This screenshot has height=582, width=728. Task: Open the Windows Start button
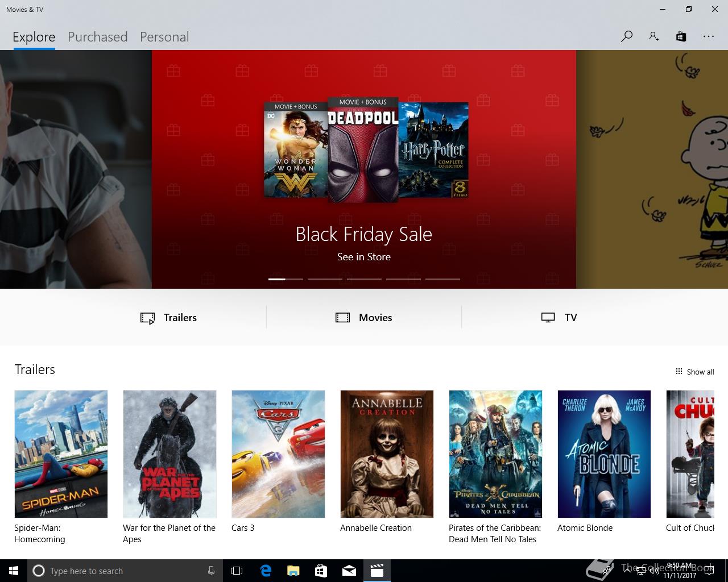tap(14, 571)
